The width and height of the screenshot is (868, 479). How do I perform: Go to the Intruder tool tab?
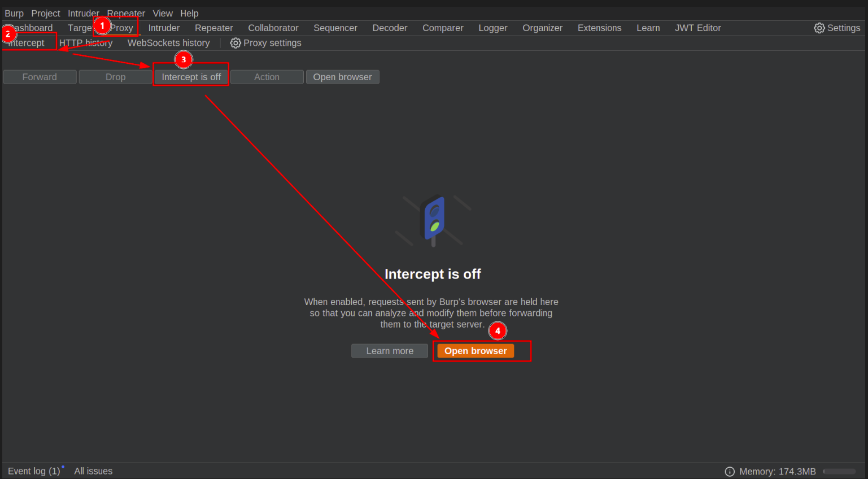pos(164,28)
